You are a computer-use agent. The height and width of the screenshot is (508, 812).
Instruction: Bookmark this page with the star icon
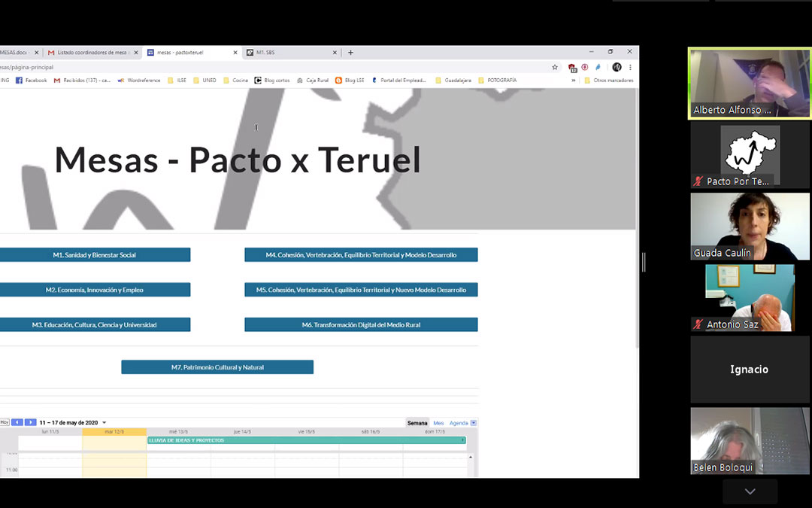555,67
